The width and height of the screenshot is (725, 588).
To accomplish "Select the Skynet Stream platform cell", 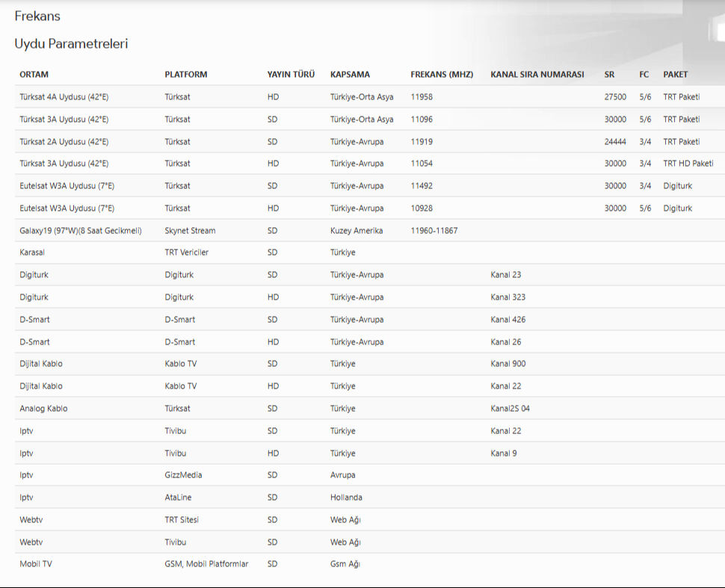I will tap(191, 231).
